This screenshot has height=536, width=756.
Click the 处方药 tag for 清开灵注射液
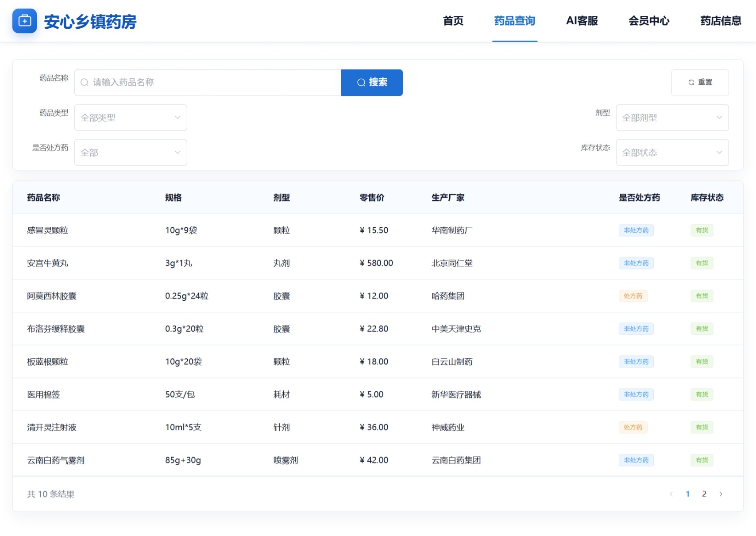click(x=633, y=427)
